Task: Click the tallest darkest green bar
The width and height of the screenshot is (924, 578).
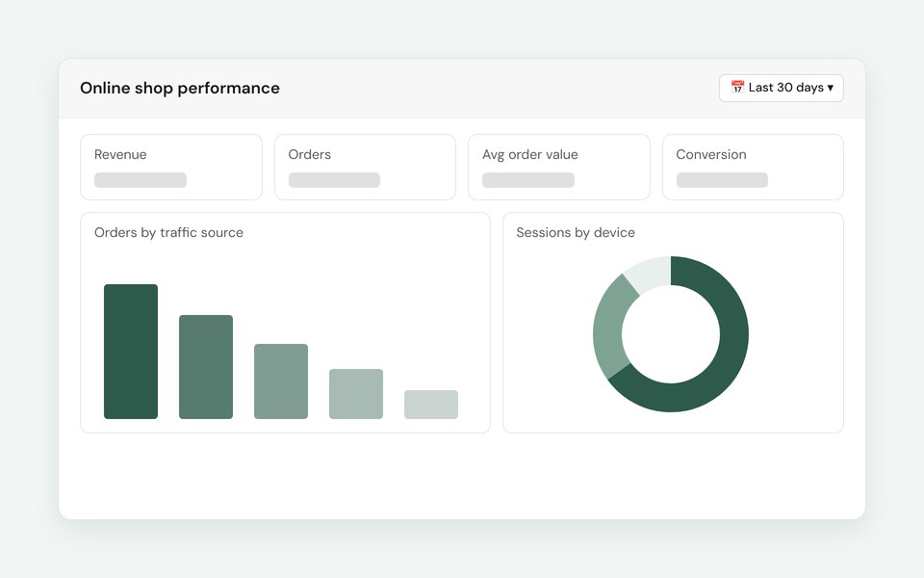Action: (131, 352)
